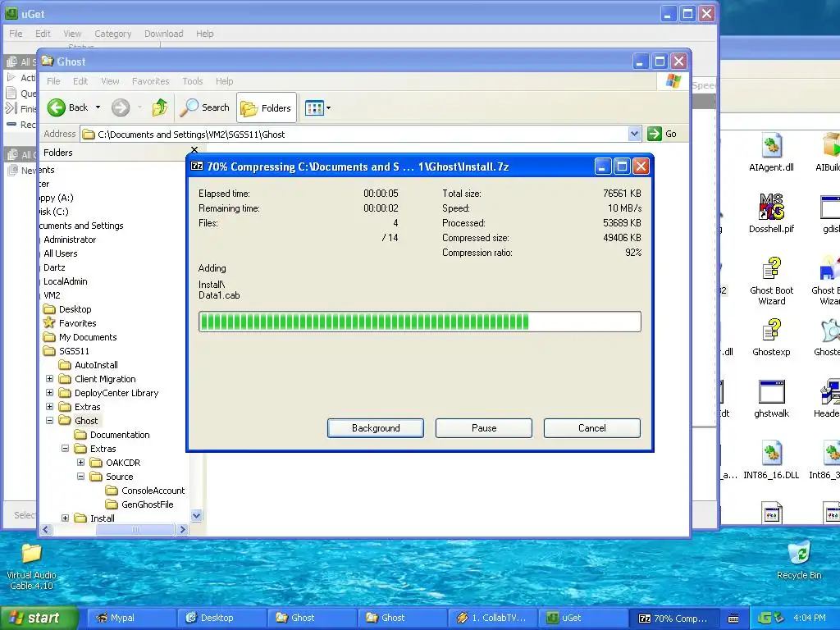Click the 1. CollabTV taskbar button
The image size is (840, 630).
pos(492,618)
